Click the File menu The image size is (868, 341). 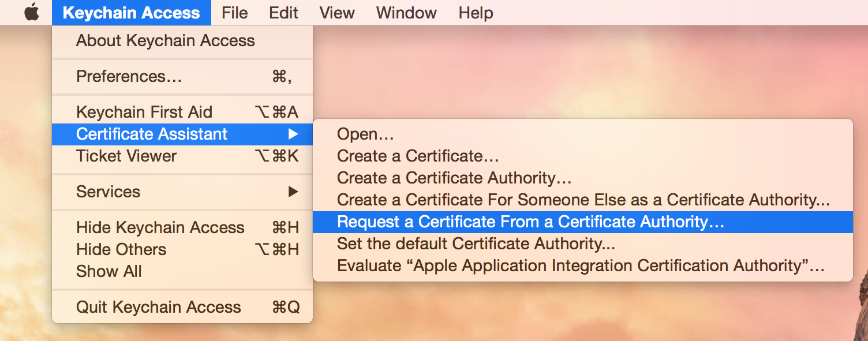click(x=234, y=12)
